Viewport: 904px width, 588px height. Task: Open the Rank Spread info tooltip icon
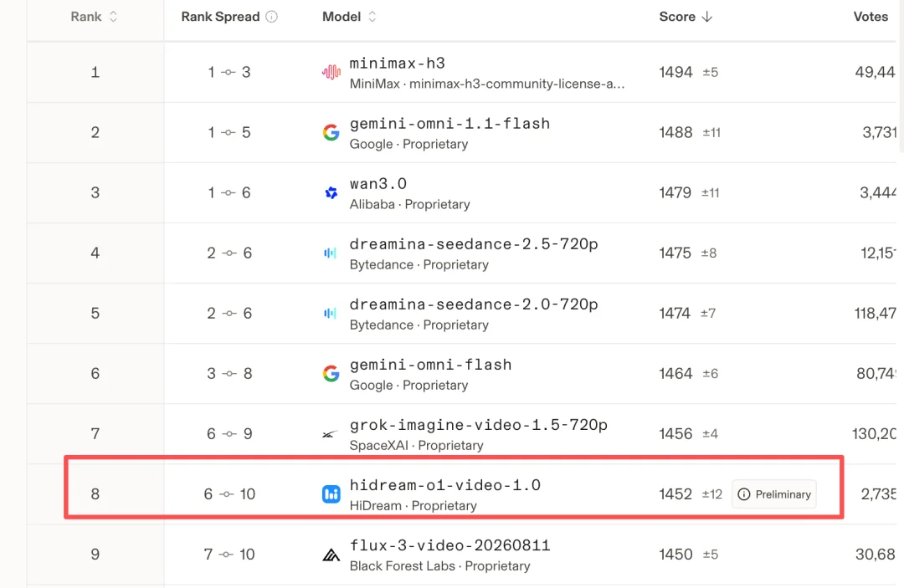pos(271,17)
